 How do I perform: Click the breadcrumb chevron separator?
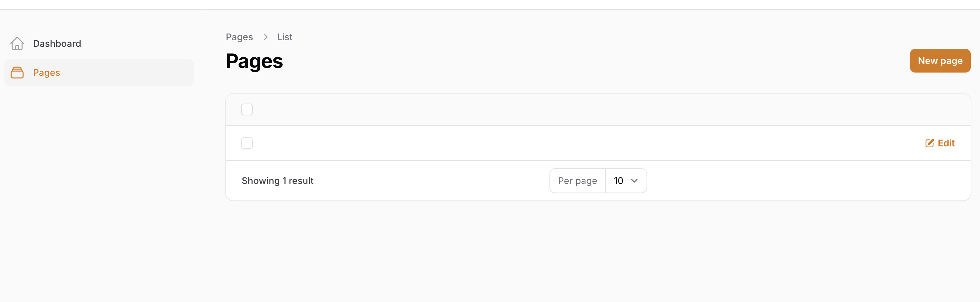[265, 37]
